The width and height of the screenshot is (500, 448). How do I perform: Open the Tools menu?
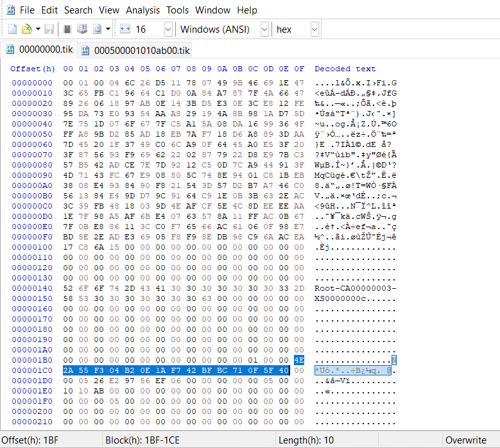177,10
